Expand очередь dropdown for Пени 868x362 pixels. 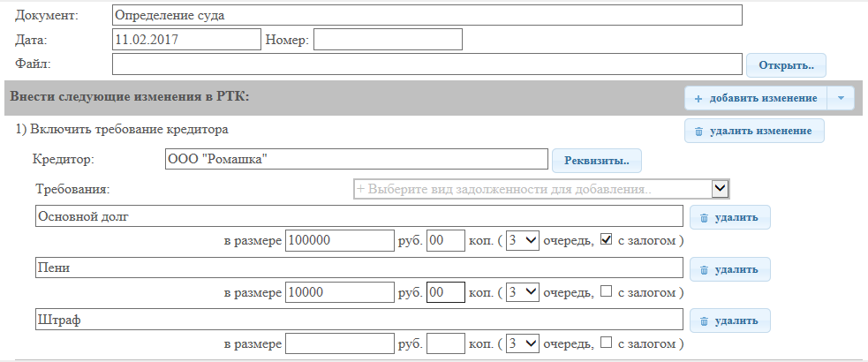click(522, 291)
